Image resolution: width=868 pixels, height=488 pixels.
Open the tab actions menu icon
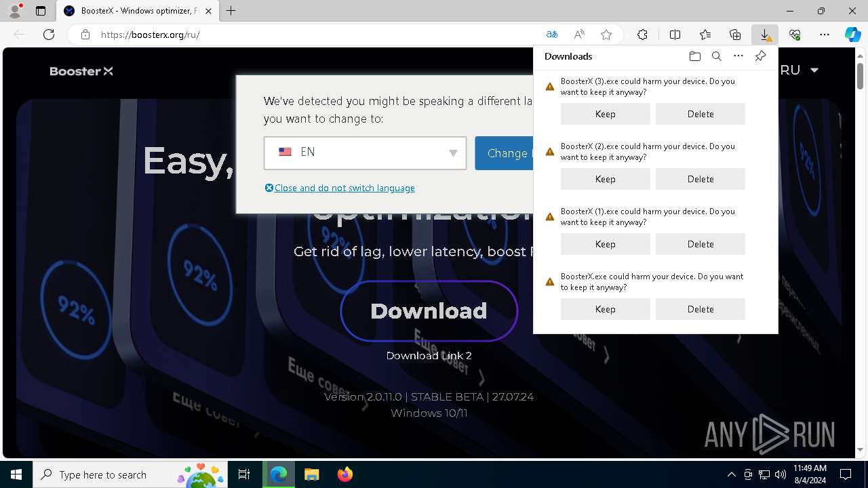tap(41, 11)
